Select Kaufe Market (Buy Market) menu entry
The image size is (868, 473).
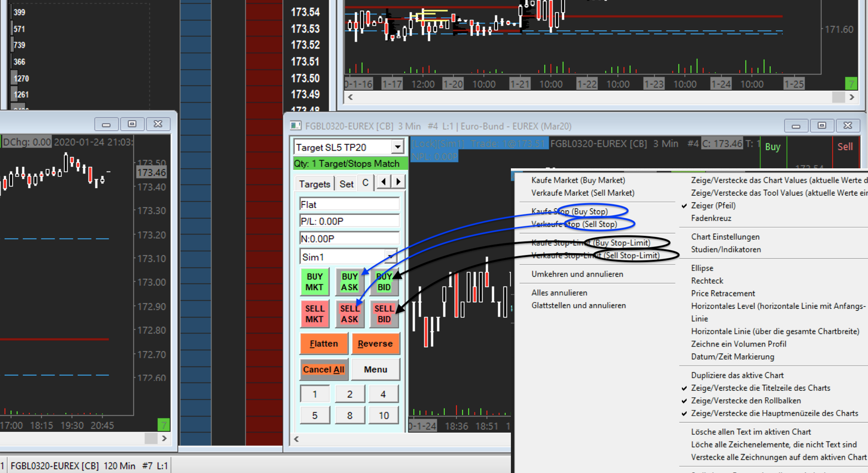pyautogui.click(x=578, y=180)
